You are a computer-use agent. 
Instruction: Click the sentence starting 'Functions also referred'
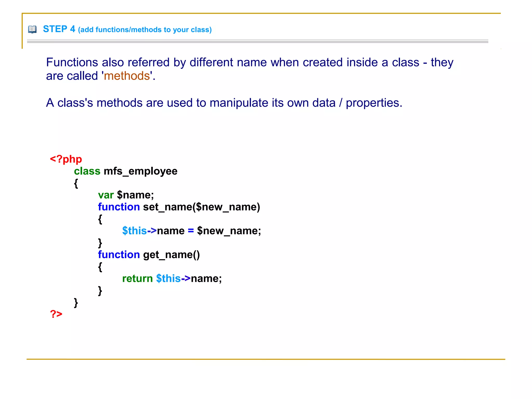(250, 69)
